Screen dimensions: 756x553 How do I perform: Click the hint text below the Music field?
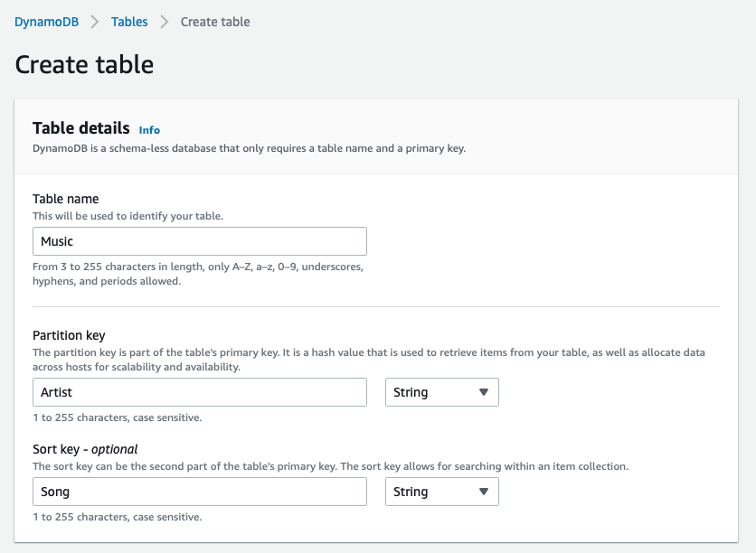[198, 274]
